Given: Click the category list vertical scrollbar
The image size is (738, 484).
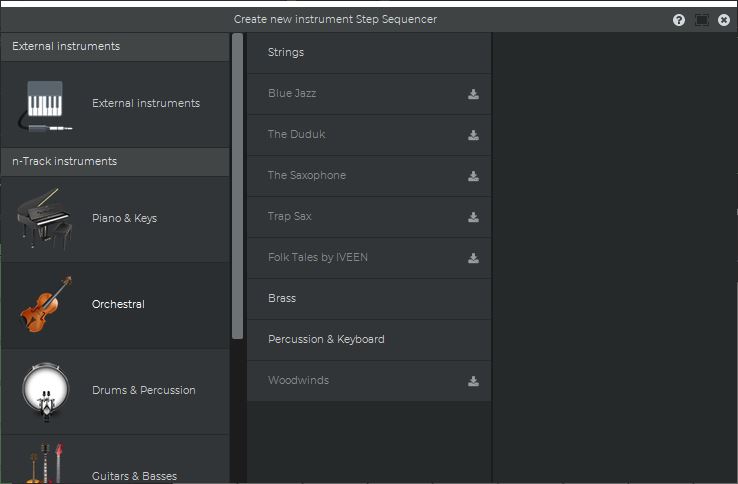Looking at the screenshot, I should coord(237,186).
